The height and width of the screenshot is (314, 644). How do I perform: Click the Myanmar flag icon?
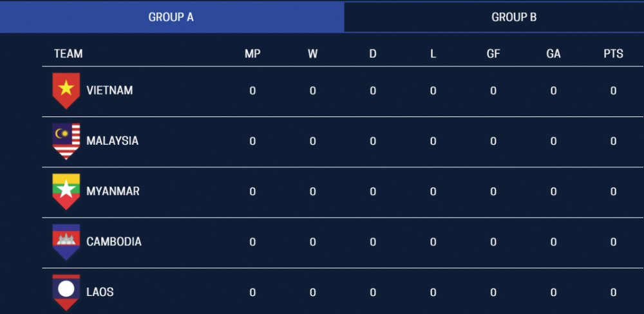click(x=66, y=191)
